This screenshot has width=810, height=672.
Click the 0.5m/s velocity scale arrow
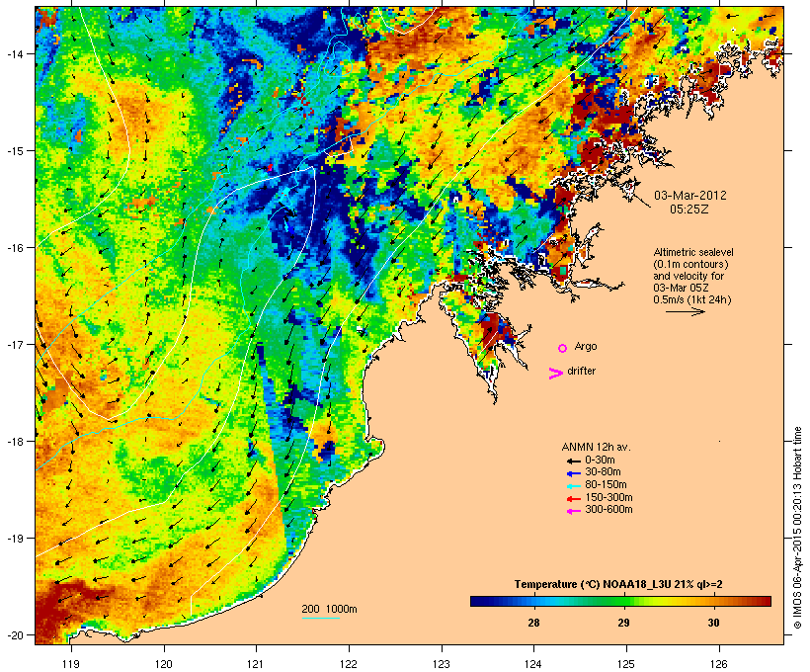pos(685,311)
